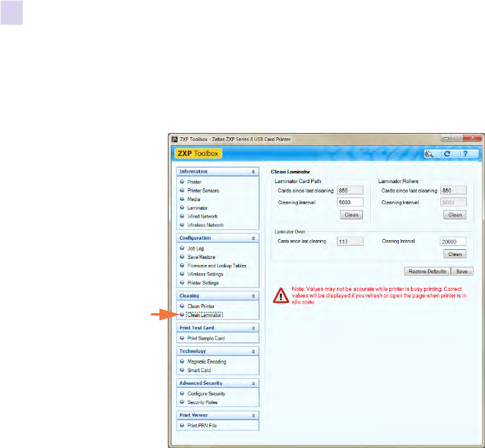
Task: Click the ZXP Toolbox logo
Action: [198, 154]
